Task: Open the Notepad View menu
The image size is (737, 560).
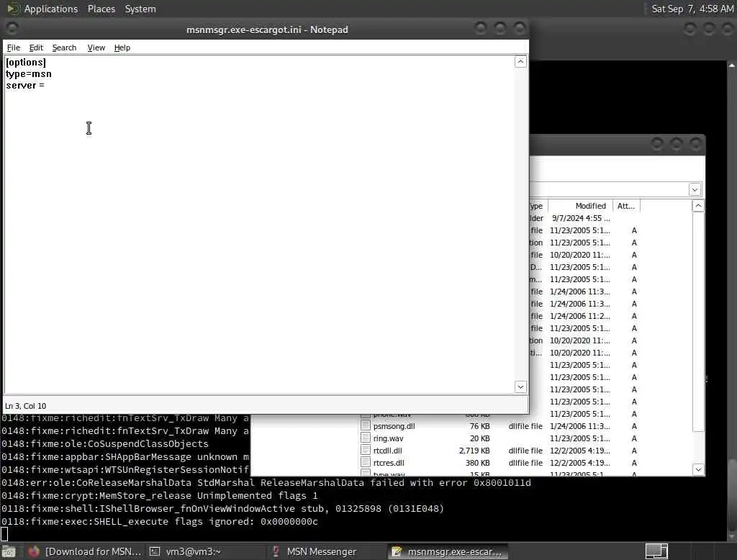Action: (96, 48)
